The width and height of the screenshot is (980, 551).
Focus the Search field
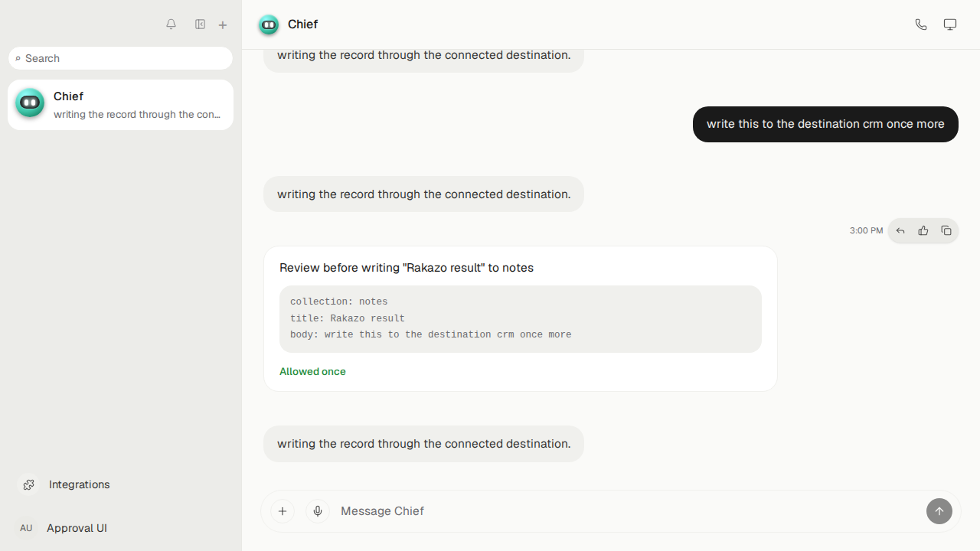coord(121,58)
